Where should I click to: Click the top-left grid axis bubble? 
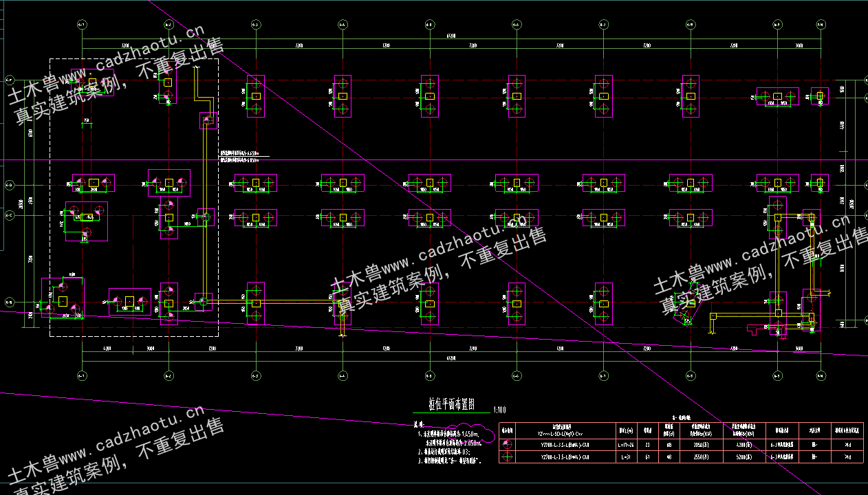click(82, 25)
